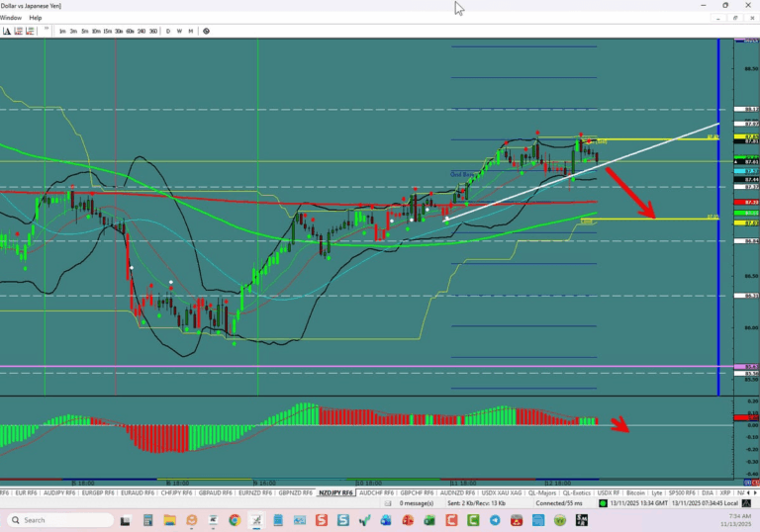Open Calculator from the taskbar

coord(147,520)
